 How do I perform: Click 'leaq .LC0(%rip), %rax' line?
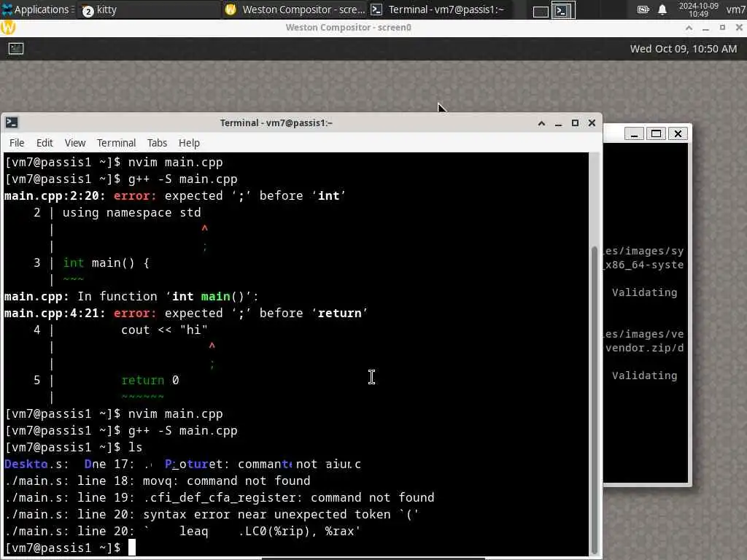tap(183, 531)
